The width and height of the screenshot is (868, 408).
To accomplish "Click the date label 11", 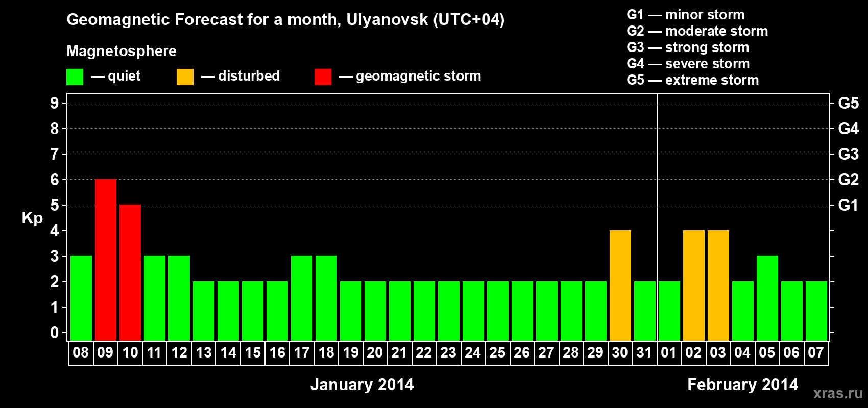I will [x=154, y=352].
